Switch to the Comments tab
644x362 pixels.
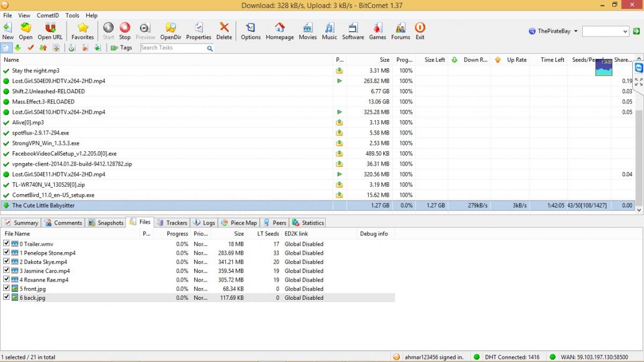pyautogui.click(x=63, y=223)
